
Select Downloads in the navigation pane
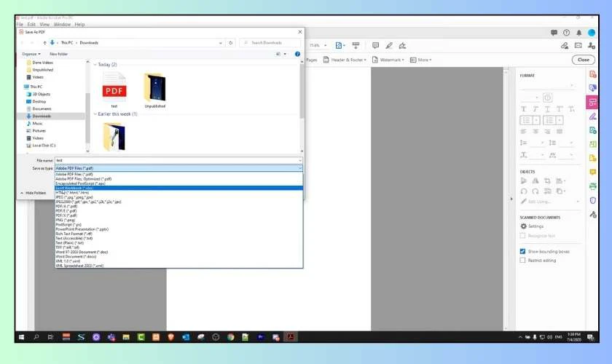[42, 116]
